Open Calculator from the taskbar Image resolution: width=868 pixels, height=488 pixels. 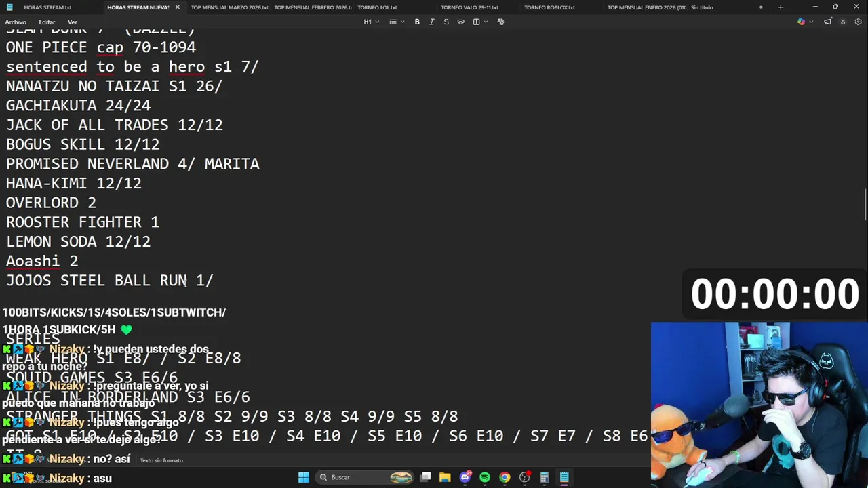click(x=544, y=477)
